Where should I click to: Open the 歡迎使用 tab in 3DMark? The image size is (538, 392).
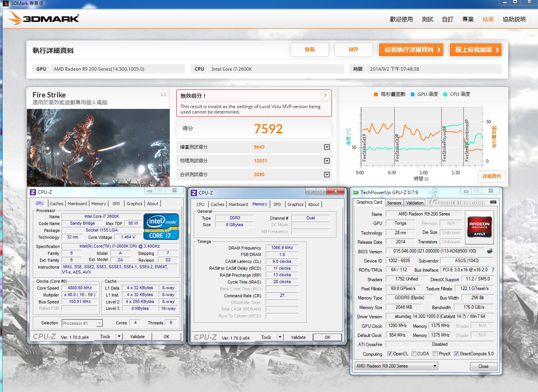[x=401, y=19]
